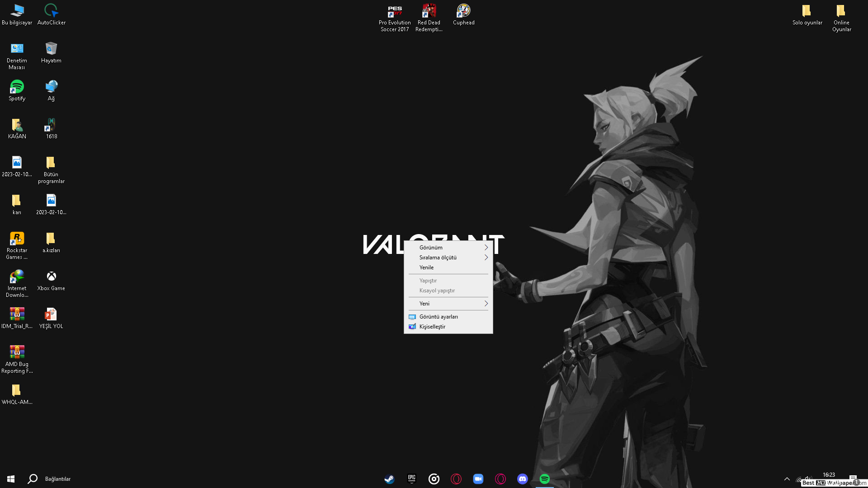
Task: Open the Windows Start button
Action: tap(11, 479)
